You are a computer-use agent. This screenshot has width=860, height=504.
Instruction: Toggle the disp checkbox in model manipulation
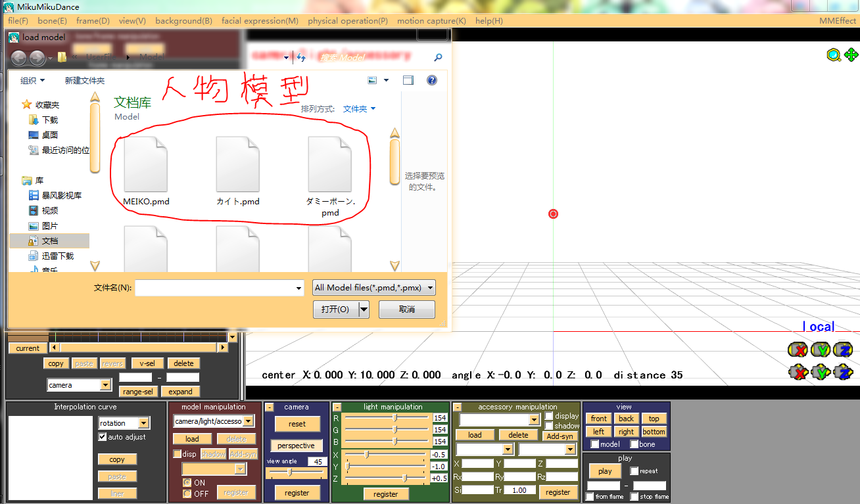click(177, 454)
